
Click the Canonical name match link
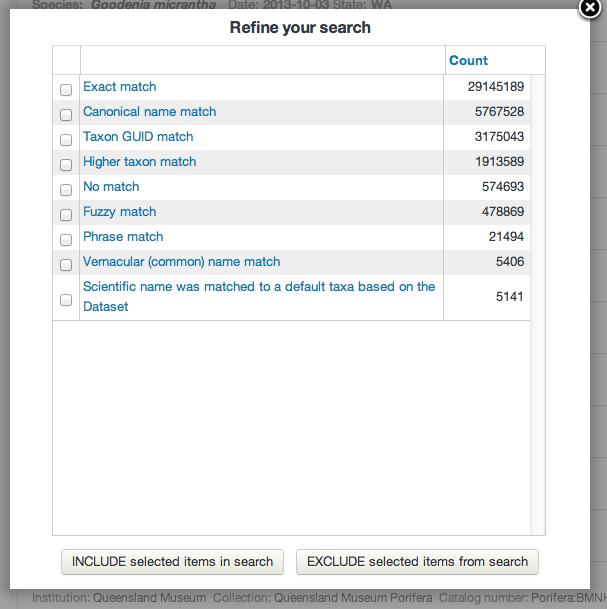(x=150, y=112)
